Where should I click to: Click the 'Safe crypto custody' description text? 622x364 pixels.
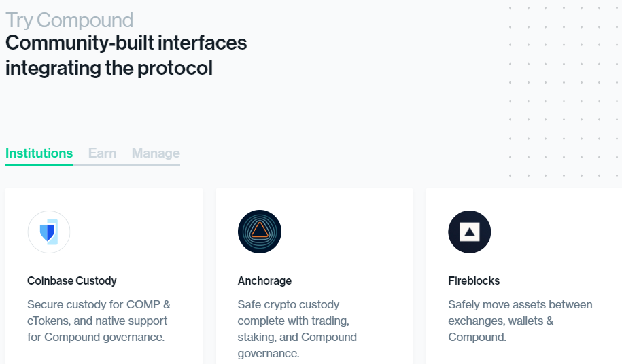coord(297,329)
